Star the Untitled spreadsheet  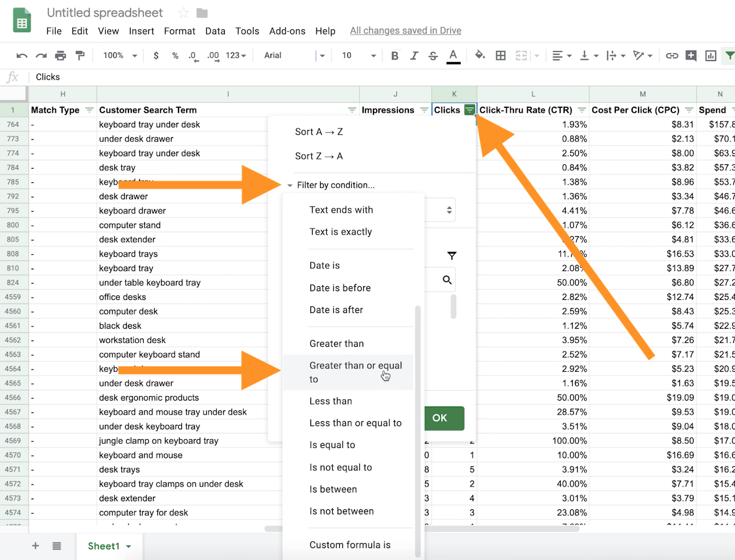(183, 13)
